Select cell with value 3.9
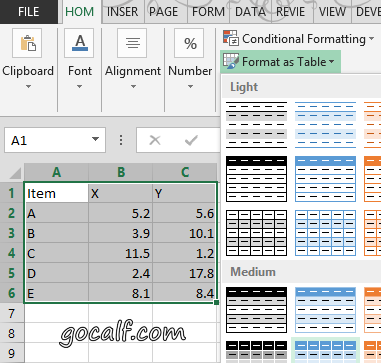The height and width of the screenshot is (363, 381). [121, 233]
